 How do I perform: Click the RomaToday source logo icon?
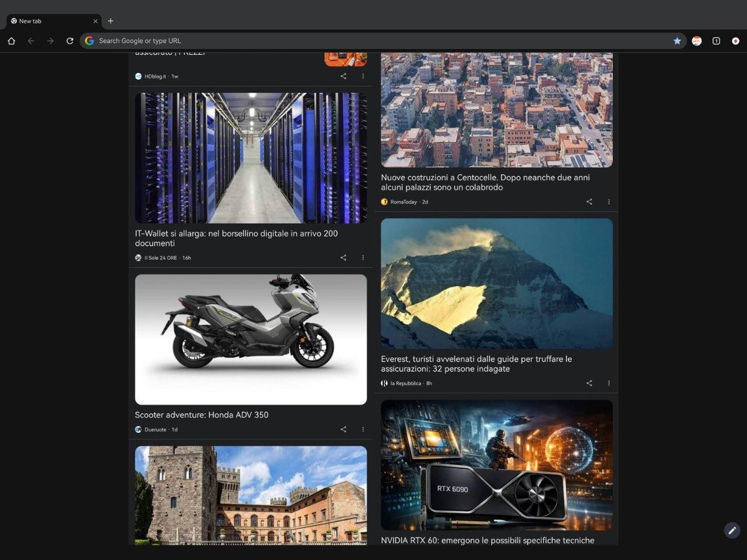(x=384, y=202)
